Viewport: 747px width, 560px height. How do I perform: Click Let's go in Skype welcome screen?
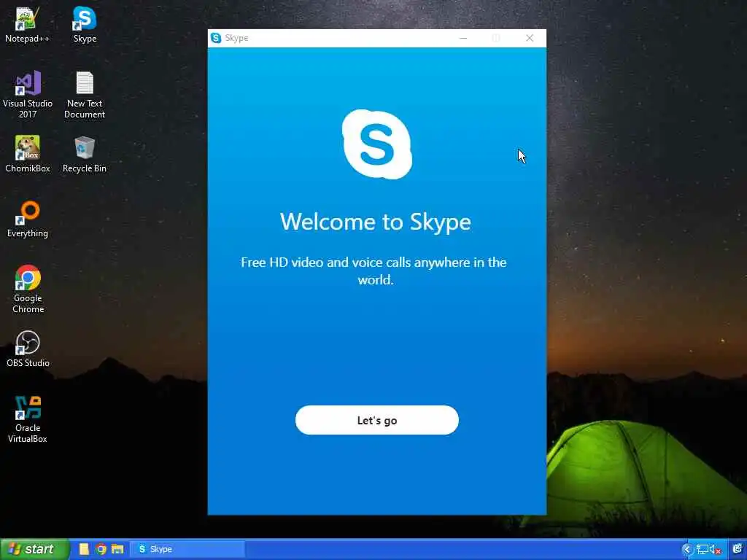point(377,420)
